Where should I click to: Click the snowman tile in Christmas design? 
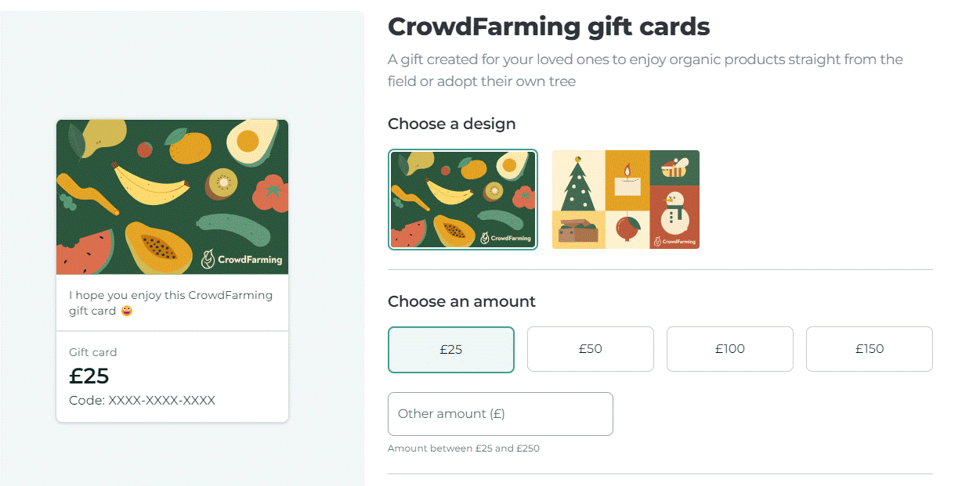pyautogui.click(x=674, y=218)
